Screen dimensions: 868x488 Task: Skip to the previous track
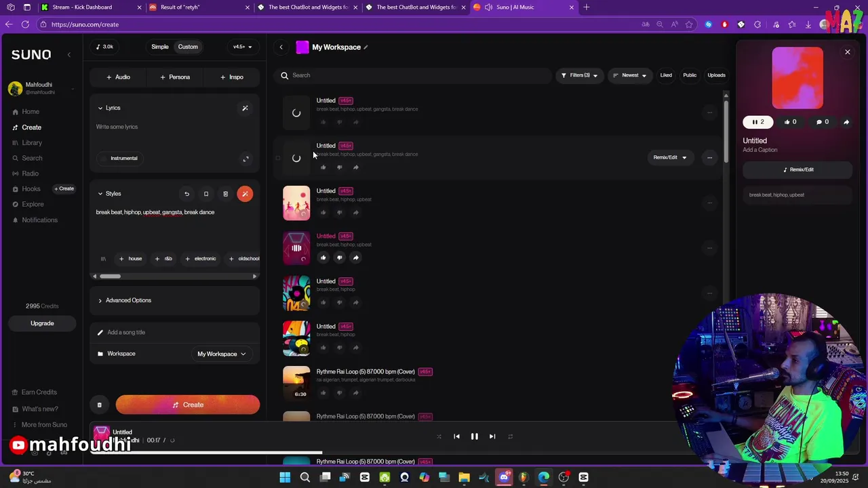(456, 437)
